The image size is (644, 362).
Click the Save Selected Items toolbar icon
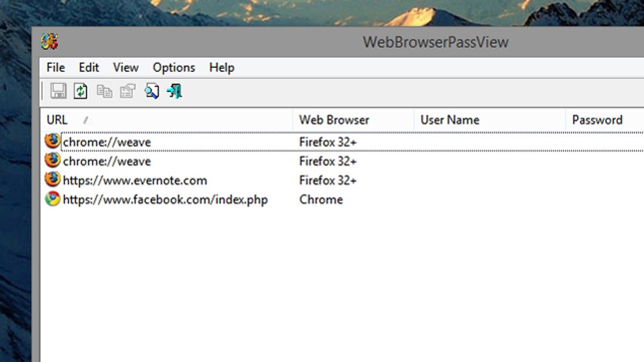click(58, 91)
